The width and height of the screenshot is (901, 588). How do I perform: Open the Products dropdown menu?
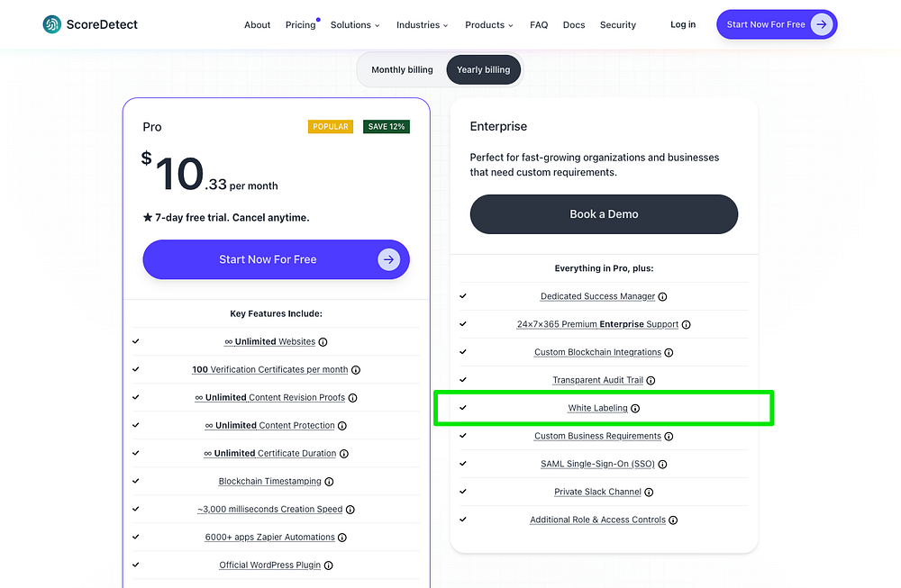[x=489, y=24]
